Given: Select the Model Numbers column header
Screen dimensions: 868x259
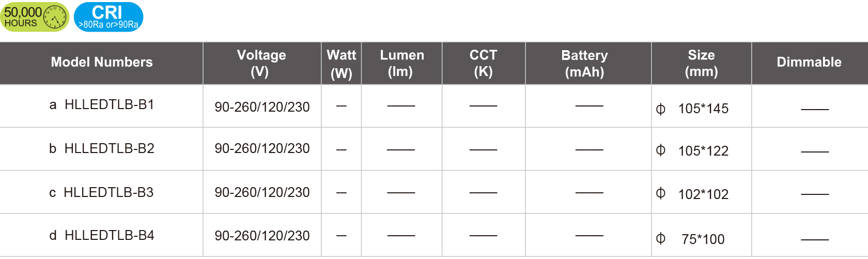Looking at the screenshot, I should click(102, 63).
